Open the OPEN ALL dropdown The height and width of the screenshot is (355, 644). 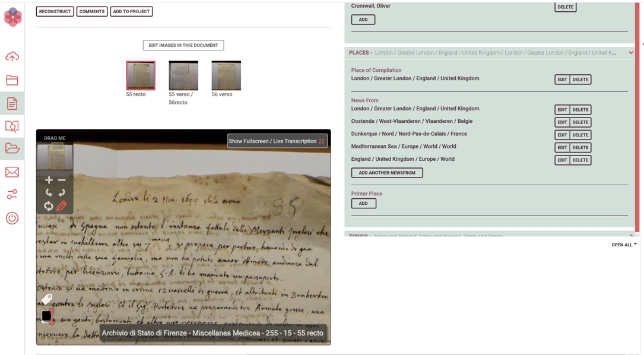624,245
